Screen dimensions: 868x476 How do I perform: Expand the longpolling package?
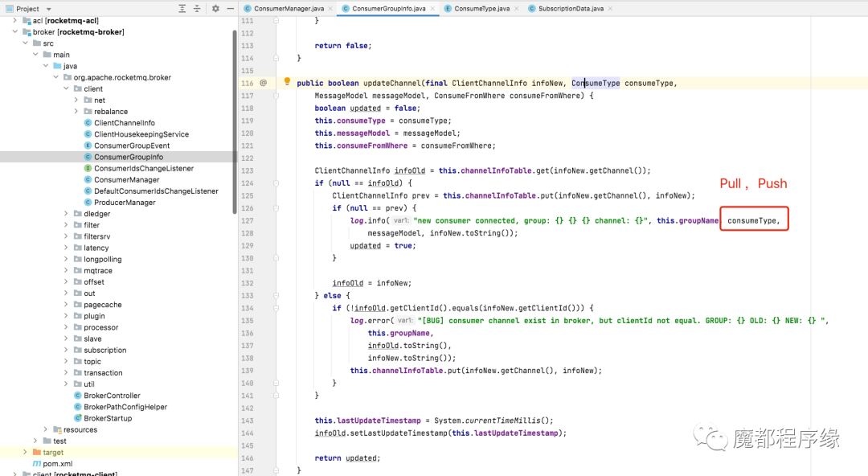(x=66, y=259)
